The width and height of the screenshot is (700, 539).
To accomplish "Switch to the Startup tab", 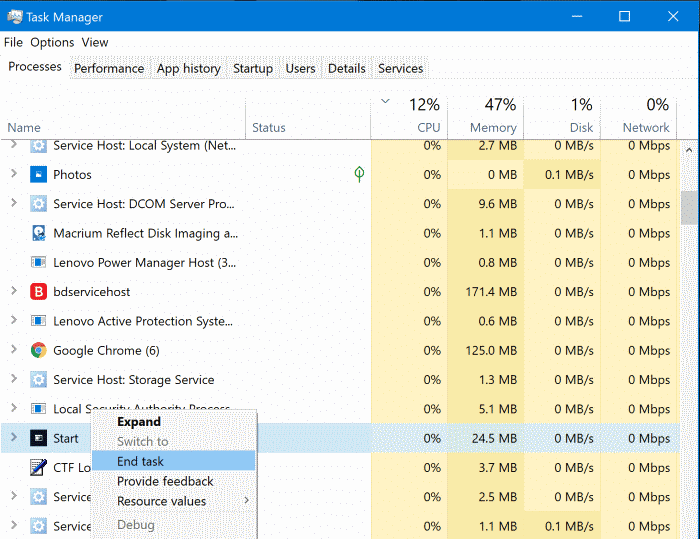I will pyautogui.click(x=253, y=68).
